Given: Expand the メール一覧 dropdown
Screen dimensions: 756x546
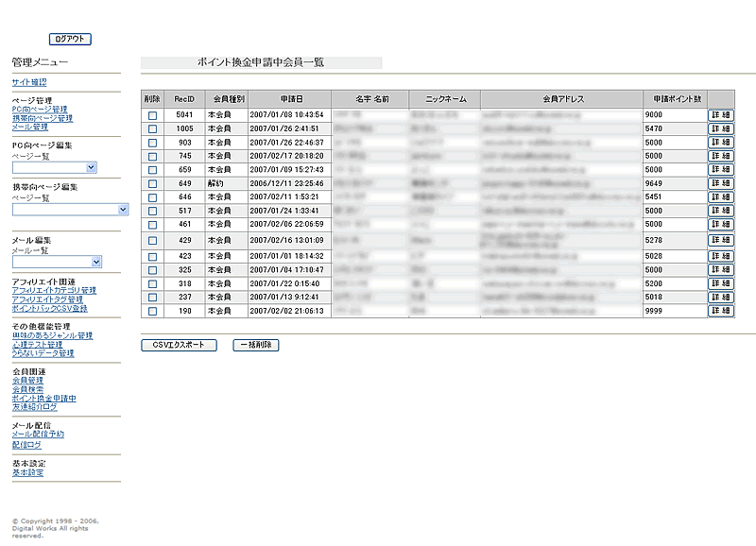Looking at the screenshot, I should click(57, 262).
